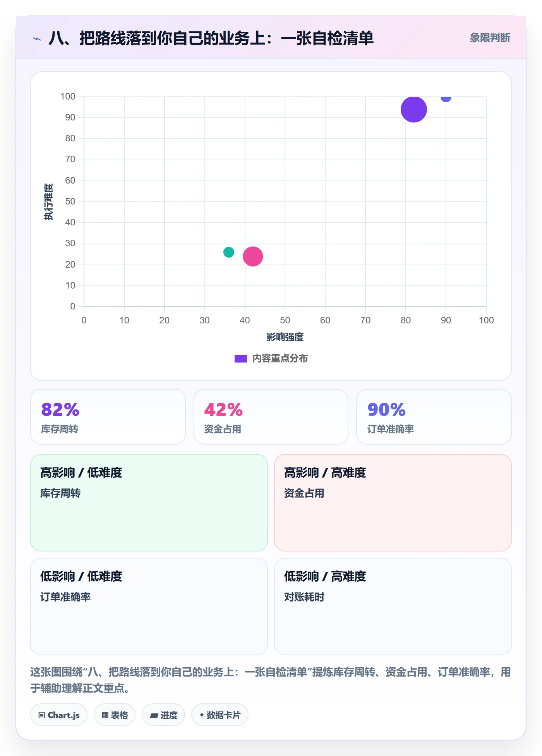Click the 象限判断 label in the header
542x756 pixels.
point(490,38)
